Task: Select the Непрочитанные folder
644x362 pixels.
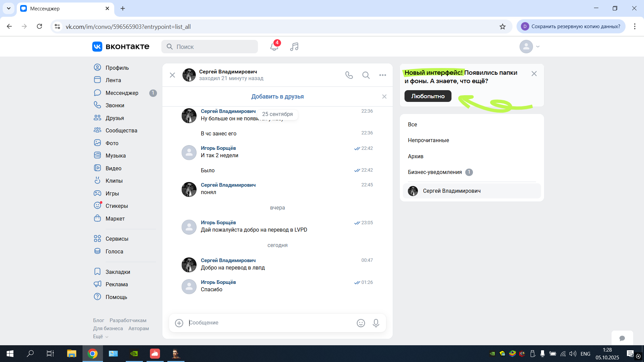Action: [428, 140]
